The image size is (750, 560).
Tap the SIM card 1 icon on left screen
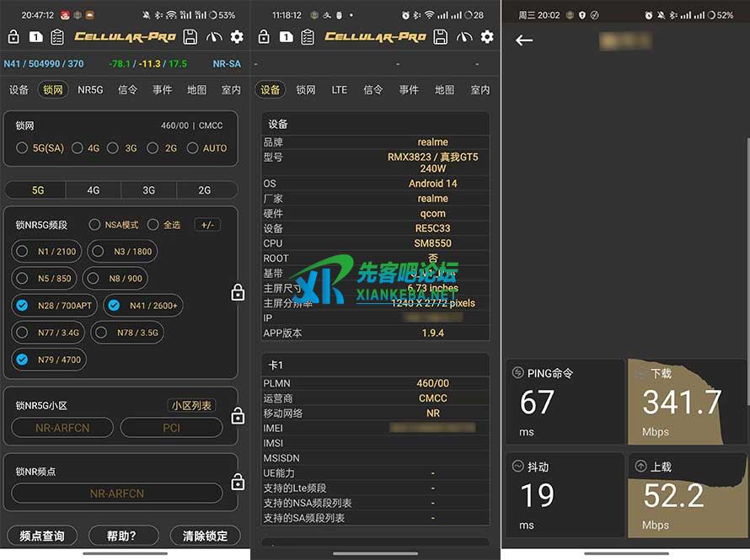click(x=35, y=37)
